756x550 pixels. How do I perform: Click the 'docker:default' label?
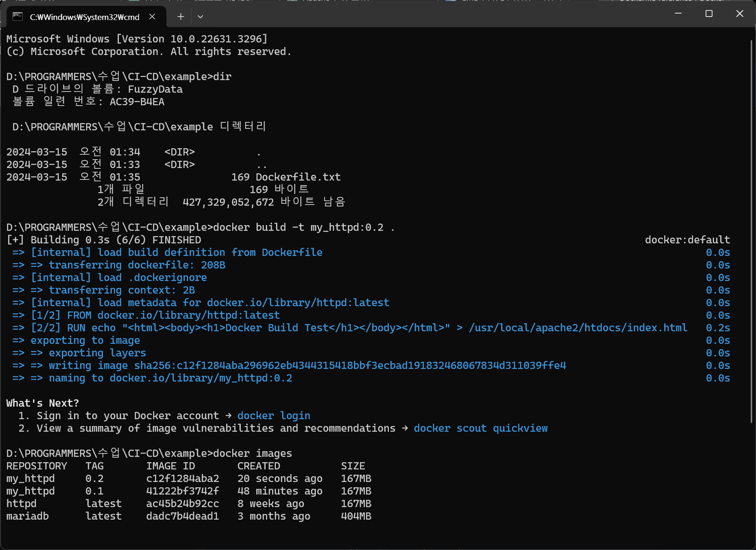[687, 240]
